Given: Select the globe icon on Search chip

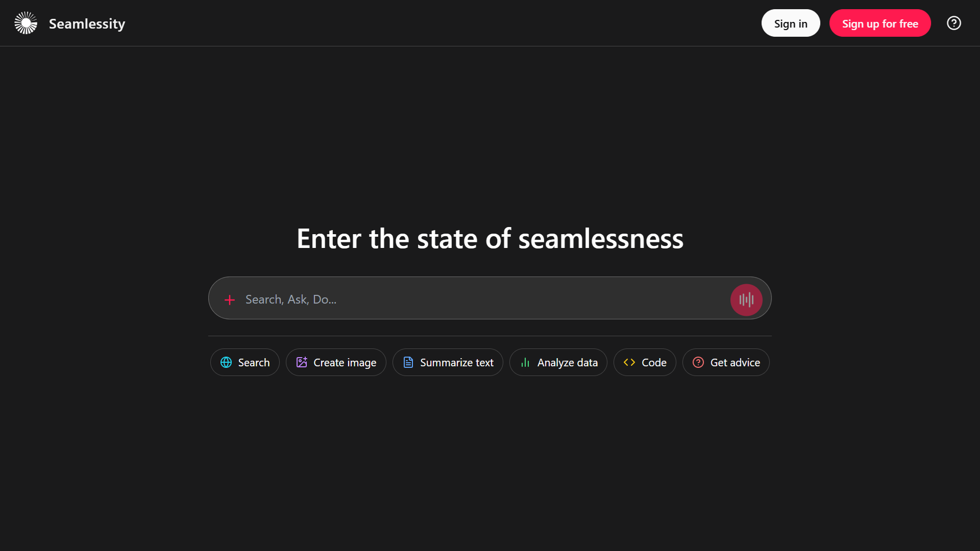Looking at the screenshot, I should pos(226,362).
